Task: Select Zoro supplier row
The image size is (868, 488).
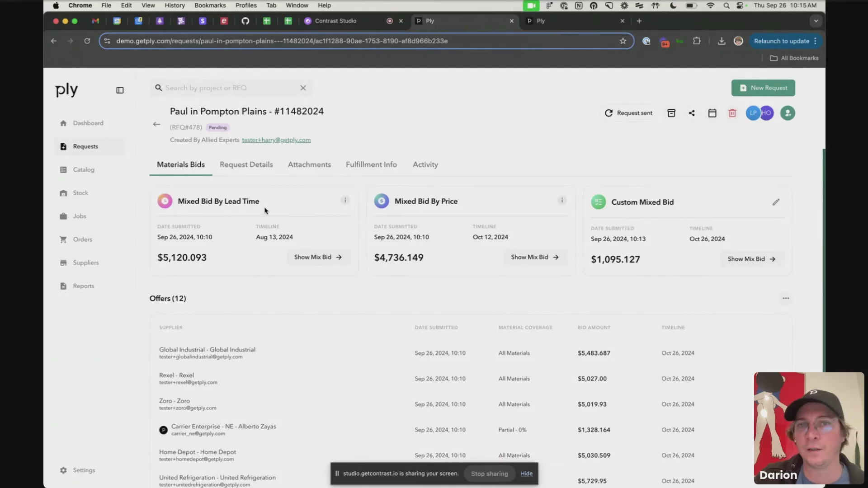Action: pos(470,404)
